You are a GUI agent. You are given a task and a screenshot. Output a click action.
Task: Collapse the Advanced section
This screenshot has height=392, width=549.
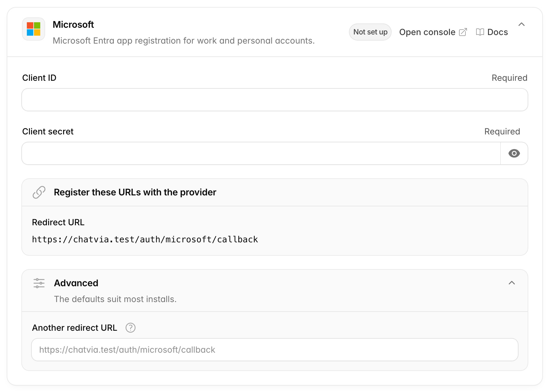coord(512,283)
